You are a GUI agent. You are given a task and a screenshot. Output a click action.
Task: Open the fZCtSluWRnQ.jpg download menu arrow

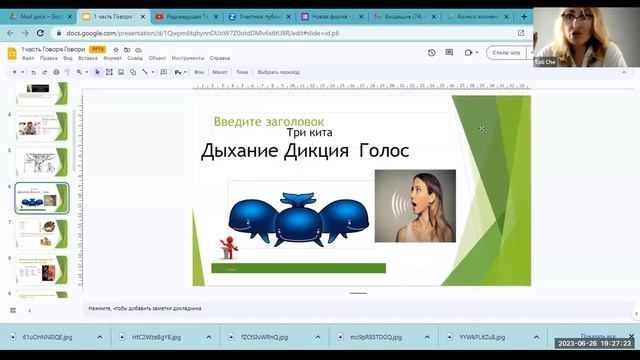[x=318, y=337]
